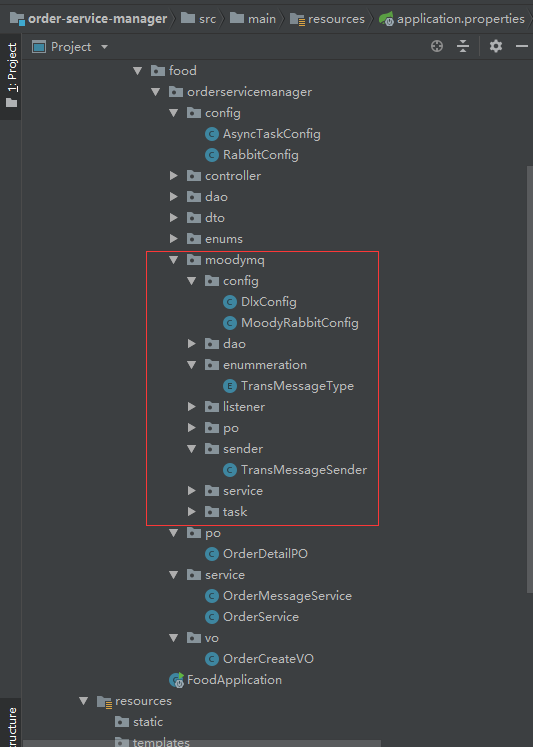The width and height of the screenshot is (533, 747).
Task: Click order-service-manager in breadcrumb
Action: 89,19
